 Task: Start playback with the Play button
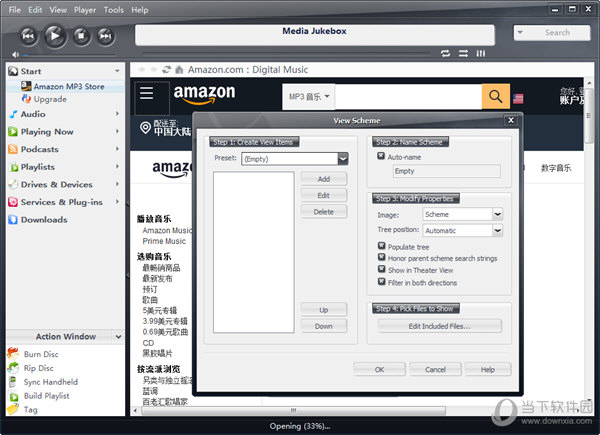point(55,36)
